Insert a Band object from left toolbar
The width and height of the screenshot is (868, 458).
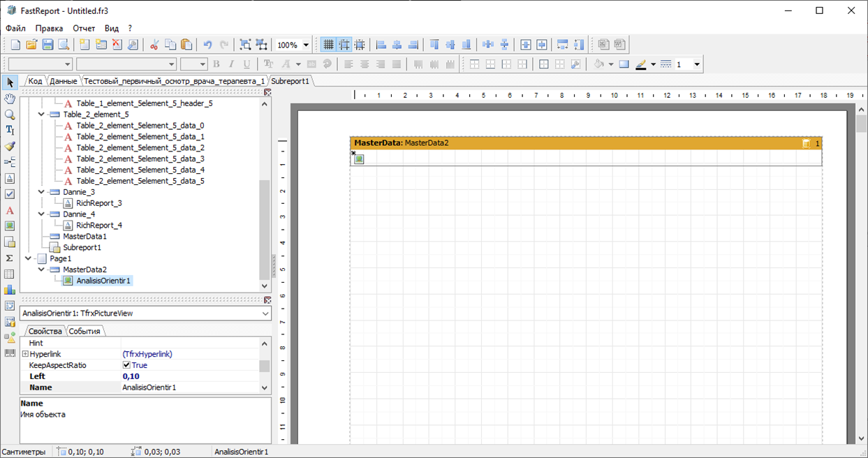tap(10, 163)
